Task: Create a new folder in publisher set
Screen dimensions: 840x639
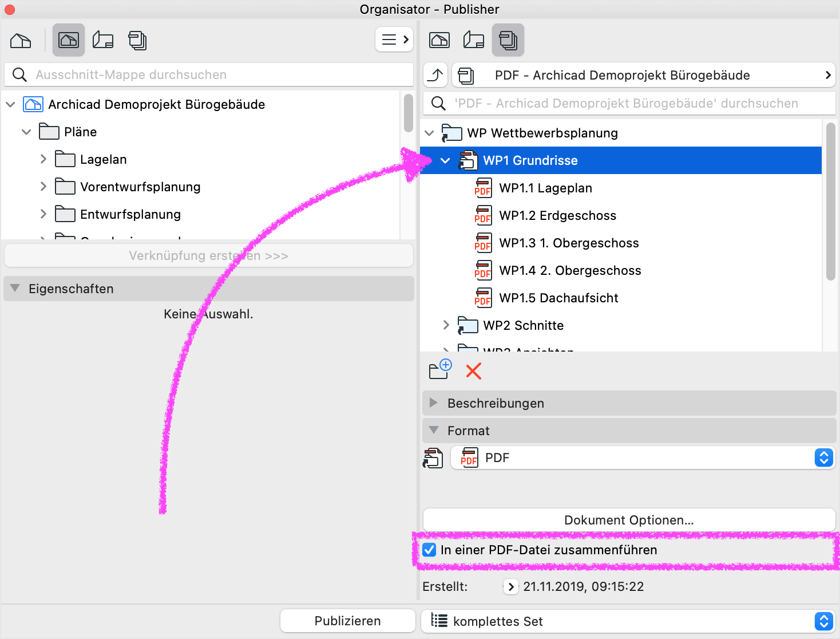Action: pyautogui.click(x=441, y=370)
